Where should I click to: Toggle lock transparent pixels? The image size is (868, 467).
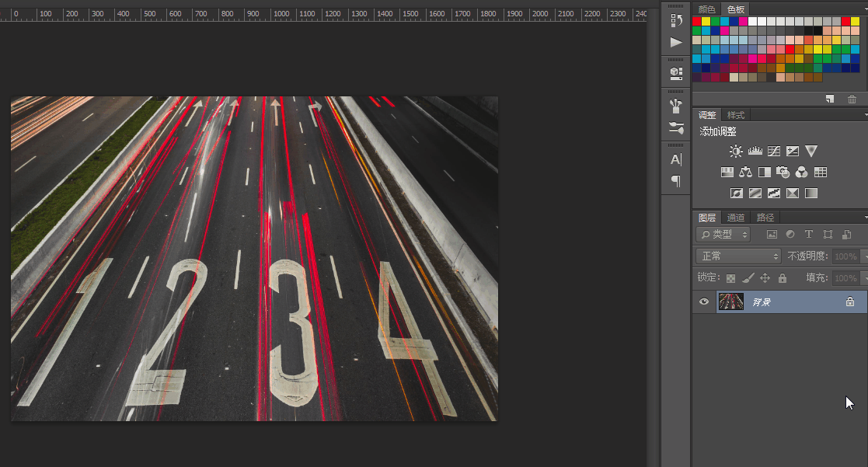pos(730,278)
